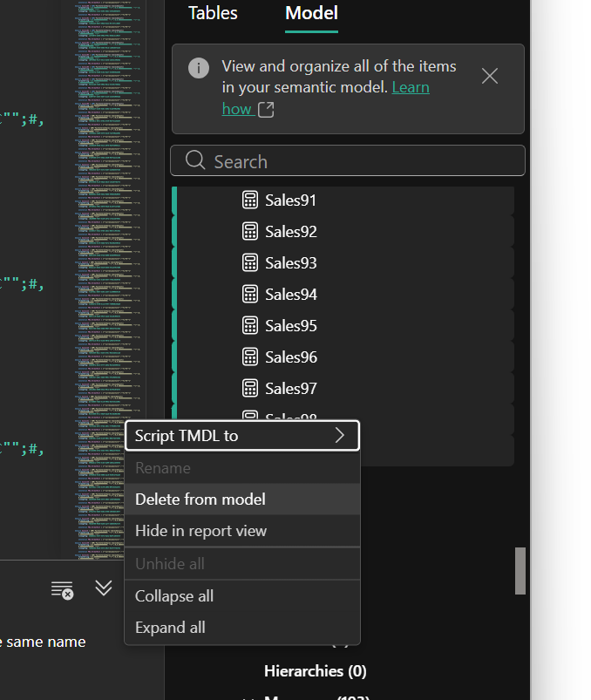Image resolution: width=591 pixels, height=700 pixels.
Task: Switch to the Tables tab
Action: (x=213, y=13)
